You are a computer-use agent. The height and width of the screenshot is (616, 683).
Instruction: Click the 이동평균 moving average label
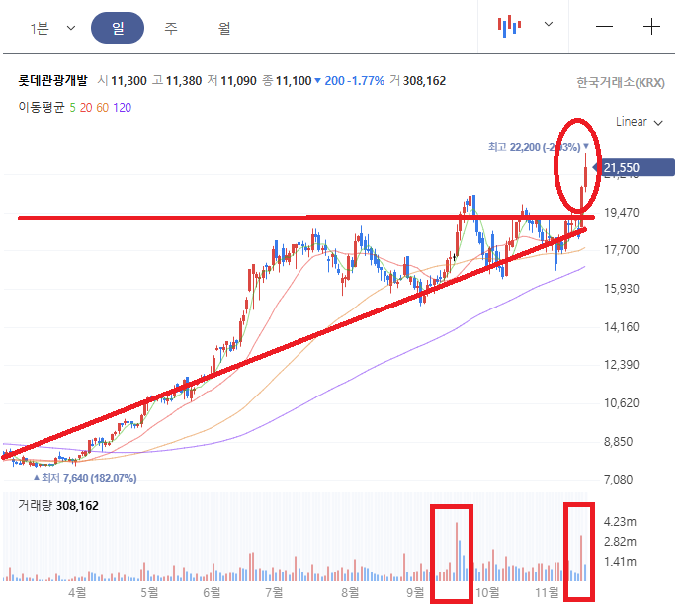(40, 107)
